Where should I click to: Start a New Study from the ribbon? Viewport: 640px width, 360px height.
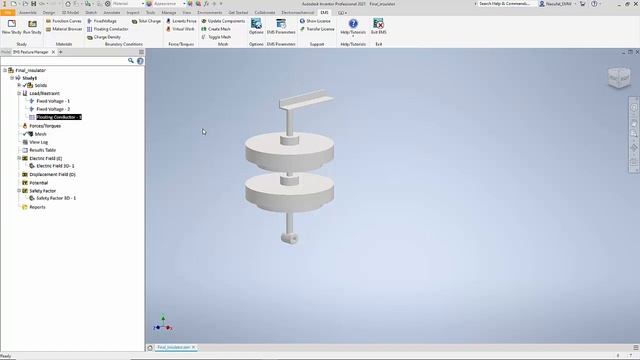pos(11,27)
